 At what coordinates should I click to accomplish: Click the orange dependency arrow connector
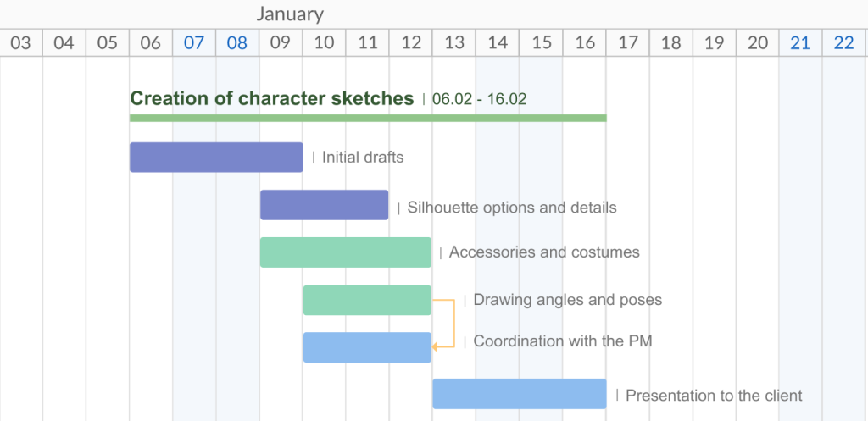tap(454, 323)
